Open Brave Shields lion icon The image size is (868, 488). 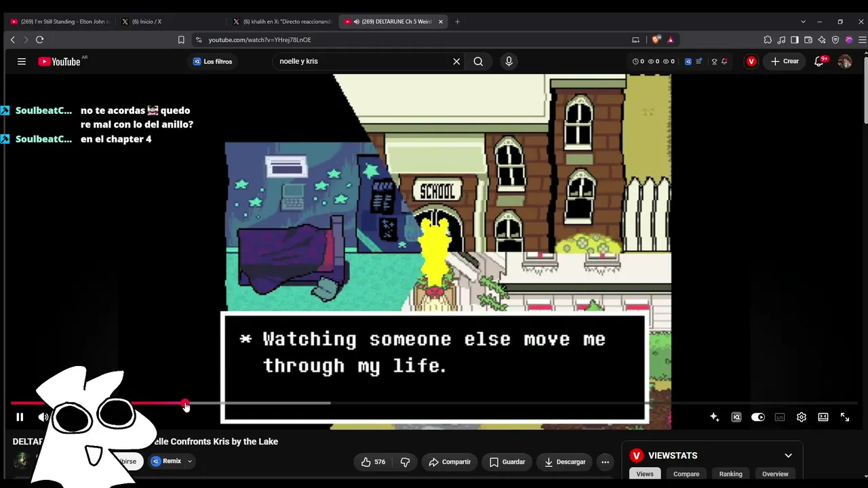(x=656, y=40)
